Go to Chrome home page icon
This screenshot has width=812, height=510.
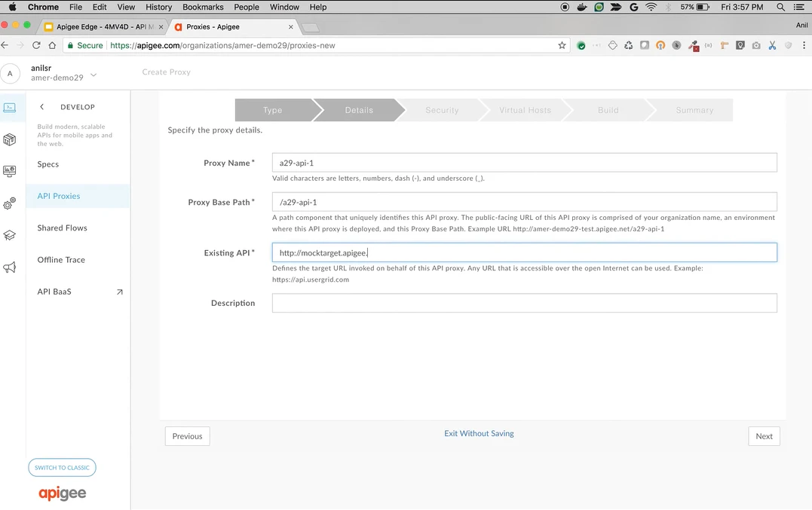(52, 45)
